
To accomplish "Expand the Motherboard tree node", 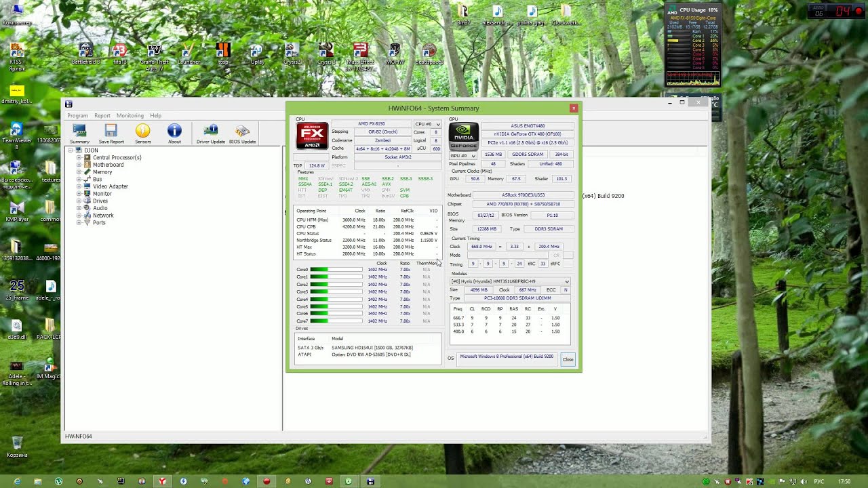I will [79, 165].
